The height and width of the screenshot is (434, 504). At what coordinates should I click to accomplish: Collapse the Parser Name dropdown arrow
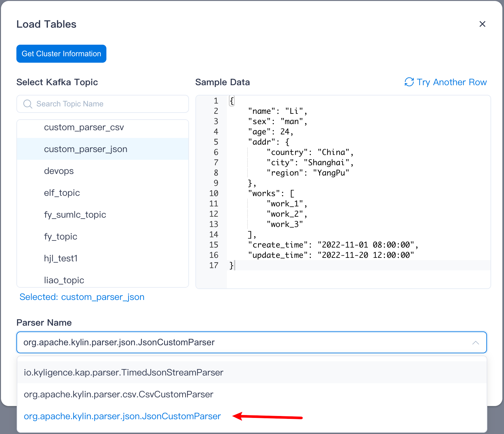(475, 343)
